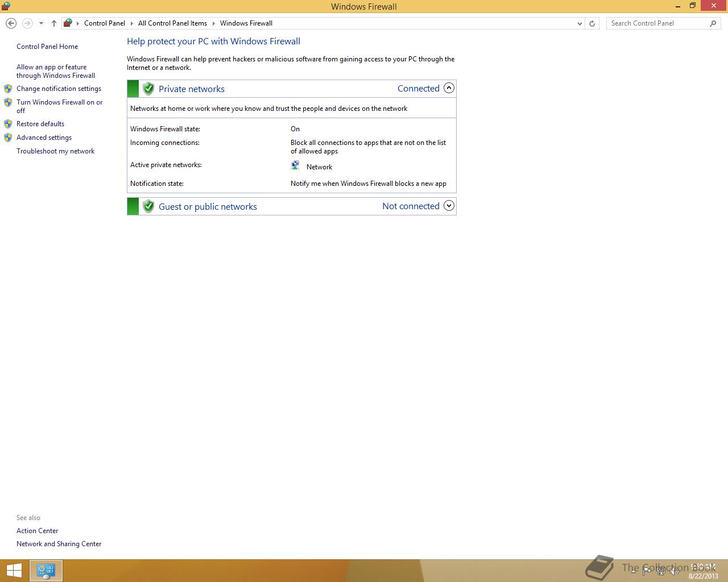Click the taskbar date 8/22/2013
This screenshot has width=728, height=582.
[704, 576]
